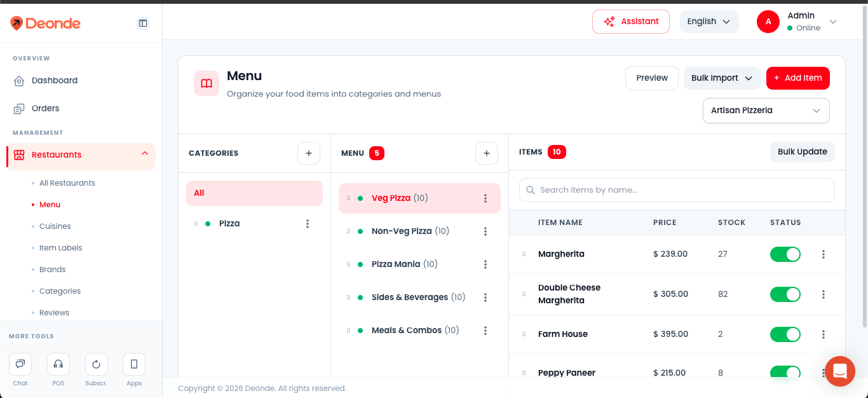Image resolution: width=868 pixels, height=398 pixels.
Task: Open Brands submenu item
Action: click(x=53, y=270)
